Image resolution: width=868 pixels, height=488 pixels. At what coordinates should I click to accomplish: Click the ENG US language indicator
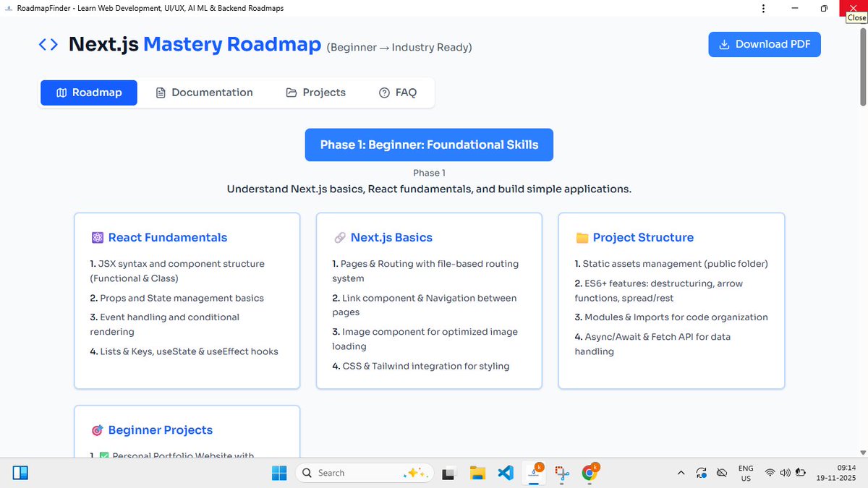click(746, 474)
